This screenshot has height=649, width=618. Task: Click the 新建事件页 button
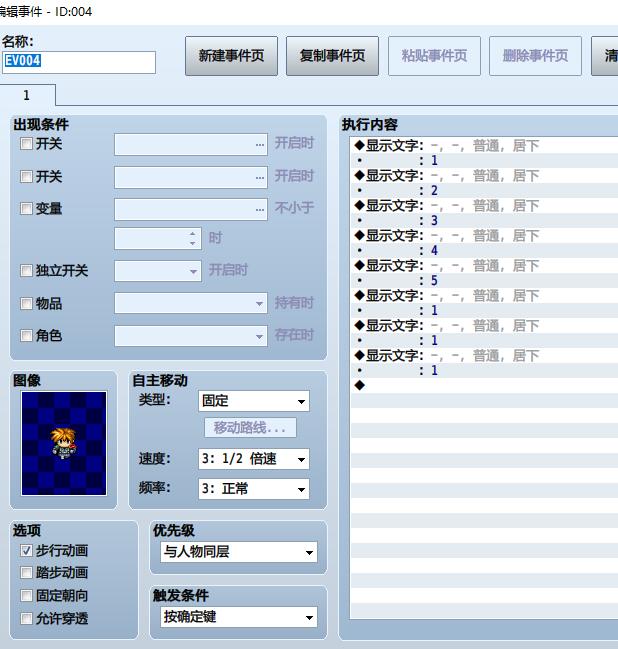click(231, 56)
